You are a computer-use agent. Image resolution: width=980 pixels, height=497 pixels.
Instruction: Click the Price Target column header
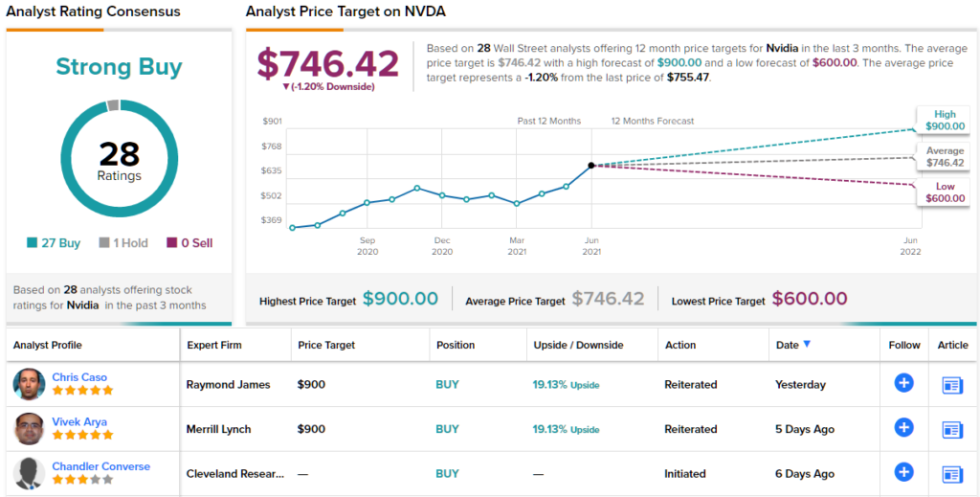pyautogui.click(x=326, y=345)
